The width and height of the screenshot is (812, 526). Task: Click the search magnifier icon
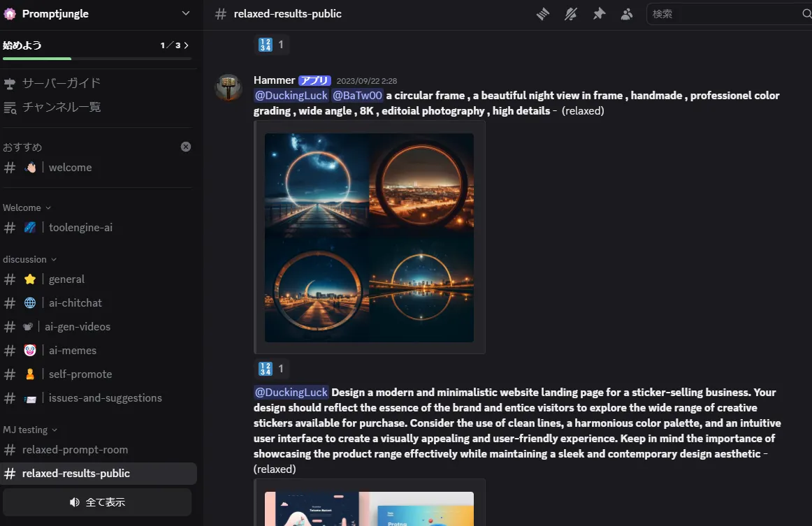pos(806,14)
